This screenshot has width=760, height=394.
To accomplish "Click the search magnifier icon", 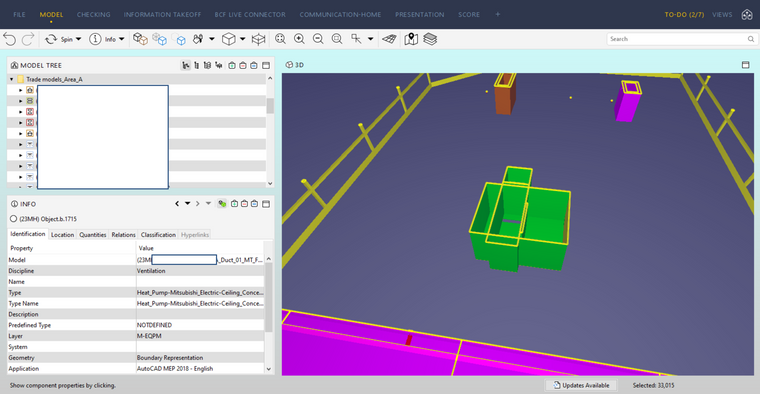I will [x=751, y=39].
